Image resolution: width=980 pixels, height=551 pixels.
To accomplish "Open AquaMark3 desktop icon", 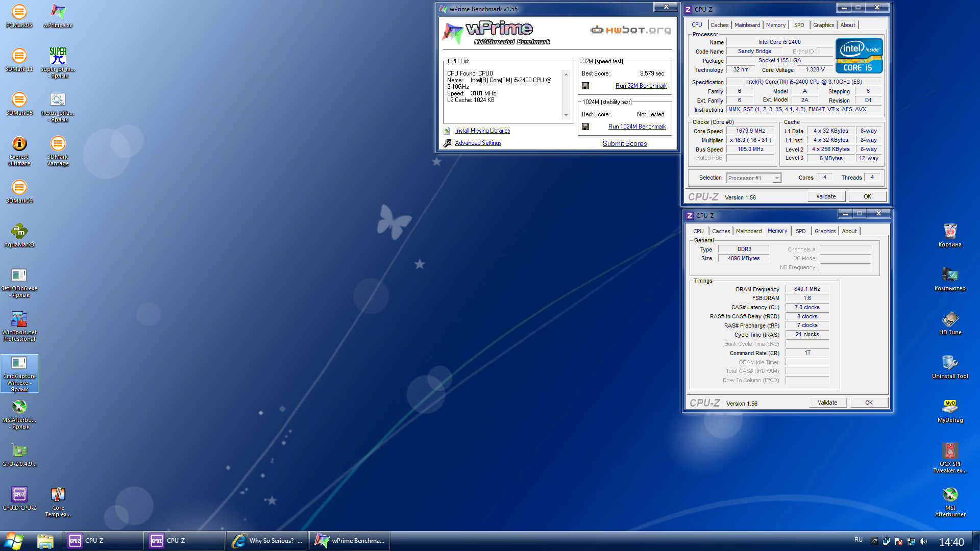I will pyautogui.click(x=19, y=235).
